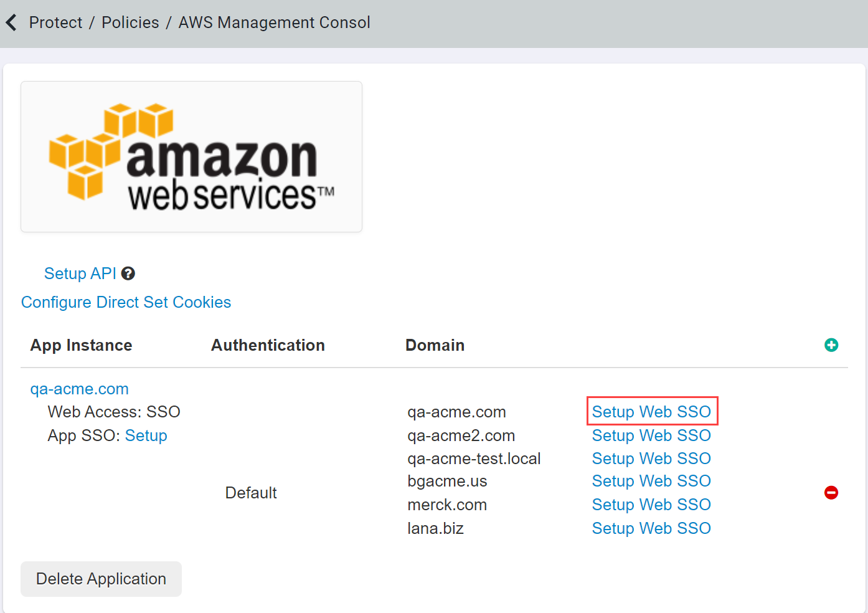Click the back arrow in the breadcrumb bar

11,22
